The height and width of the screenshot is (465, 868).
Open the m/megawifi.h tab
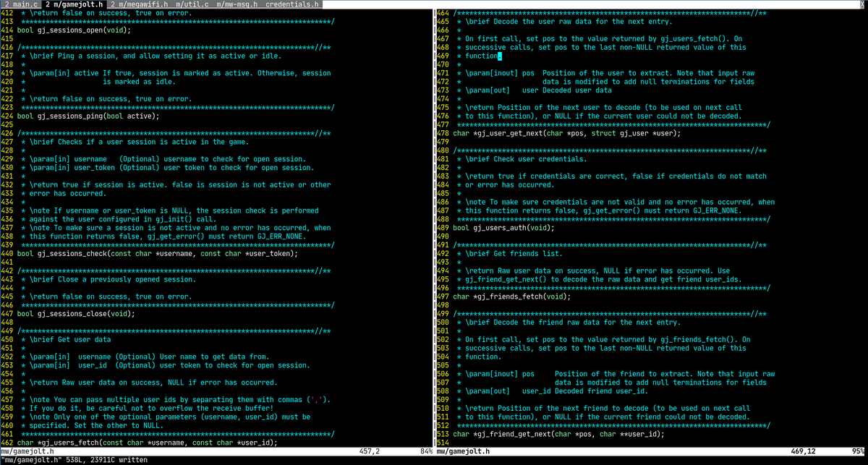click(139, 4)
